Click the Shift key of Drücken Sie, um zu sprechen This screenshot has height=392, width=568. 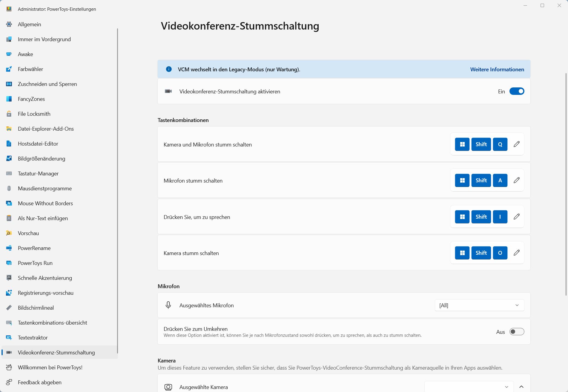[x=481, y=217]
